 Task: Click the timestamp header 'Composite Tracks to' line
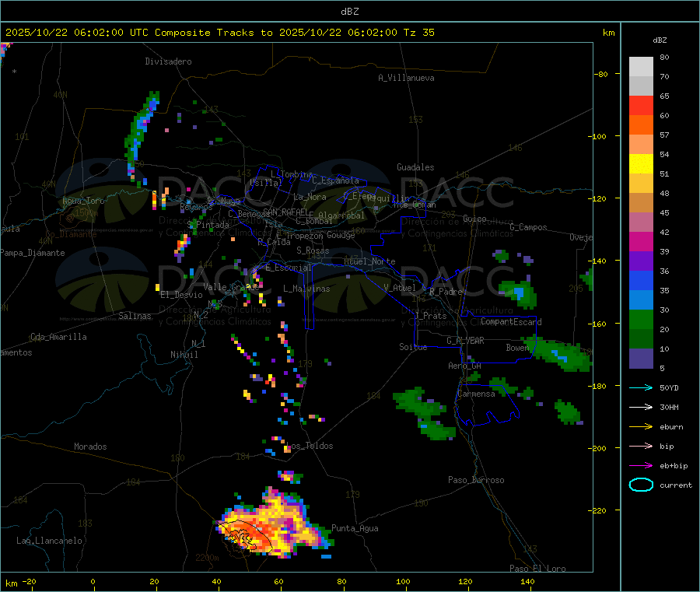(219, 33)
